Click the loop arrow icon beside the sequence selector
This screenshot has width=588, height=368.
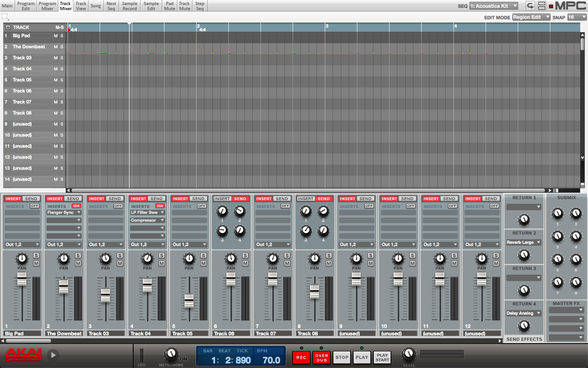coord(530,6)
